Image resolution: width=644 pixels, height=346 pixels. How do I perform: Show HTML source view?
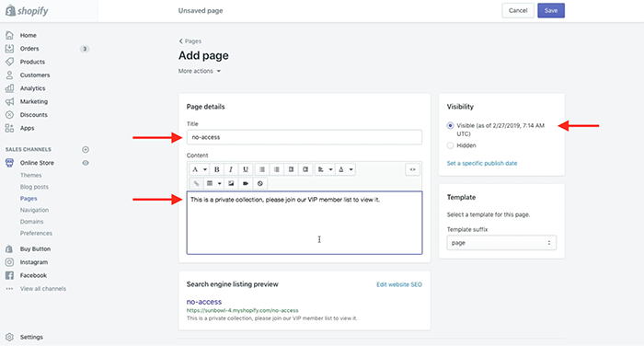(x=412, y=169)
